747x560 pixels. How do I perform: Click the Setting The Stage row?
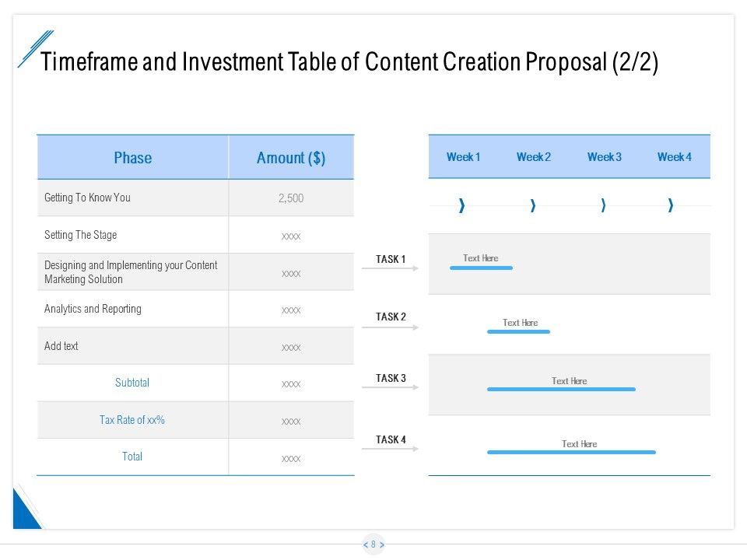coord(195,235)
